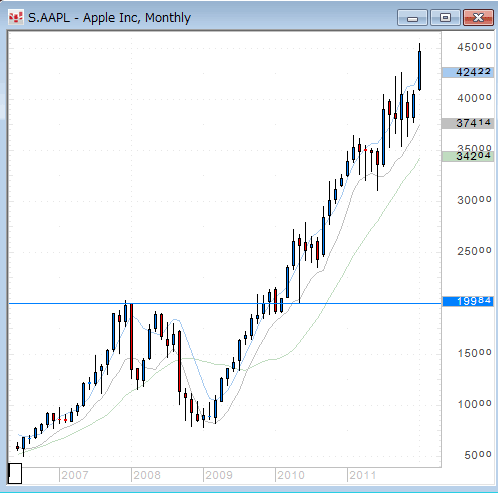
Task: Click the 2007 year label on time axis
Action: click(x=75, y=475)
